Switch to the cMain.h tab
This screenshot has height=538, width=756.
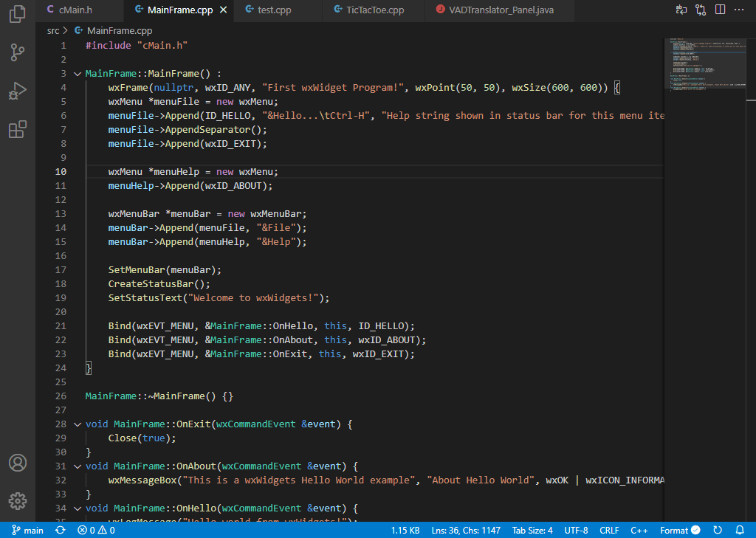80,10
